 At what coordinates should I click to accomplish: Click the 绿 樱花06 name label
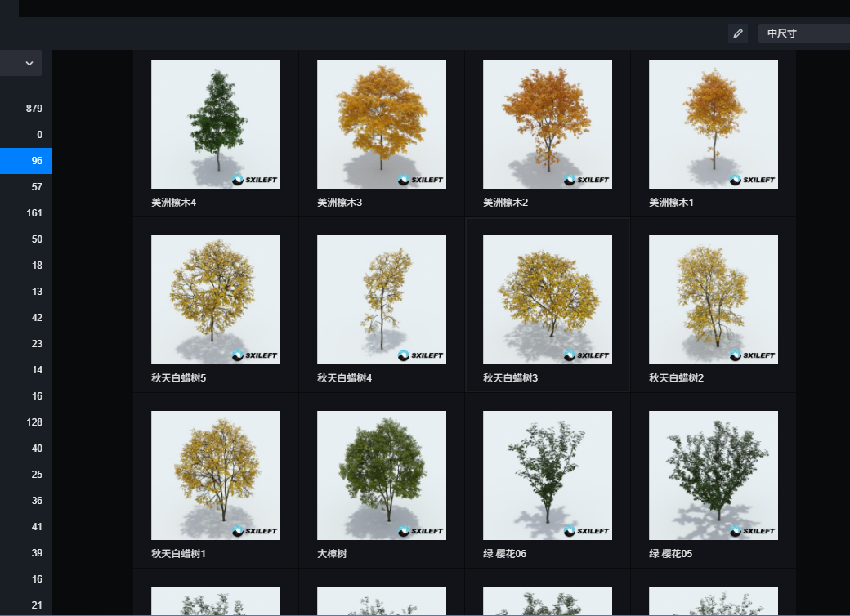[505, 554]
